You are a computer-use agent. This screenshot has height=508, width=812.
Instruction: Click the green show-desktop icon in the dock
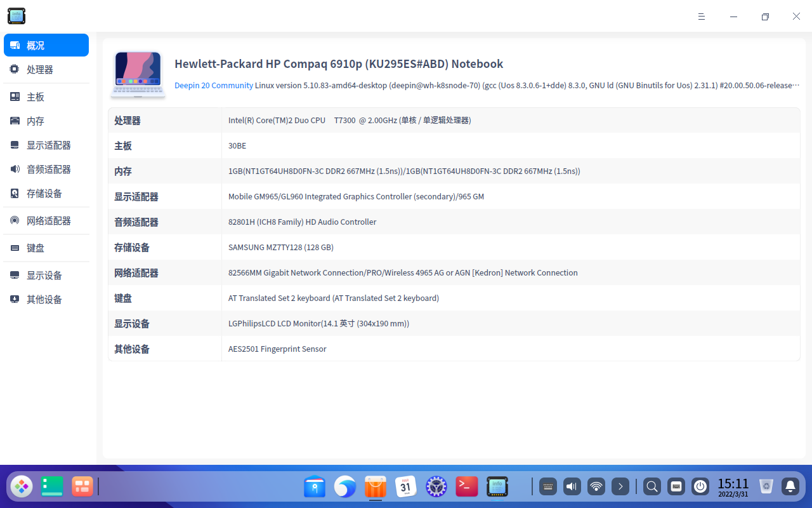[x=52, y=486]
